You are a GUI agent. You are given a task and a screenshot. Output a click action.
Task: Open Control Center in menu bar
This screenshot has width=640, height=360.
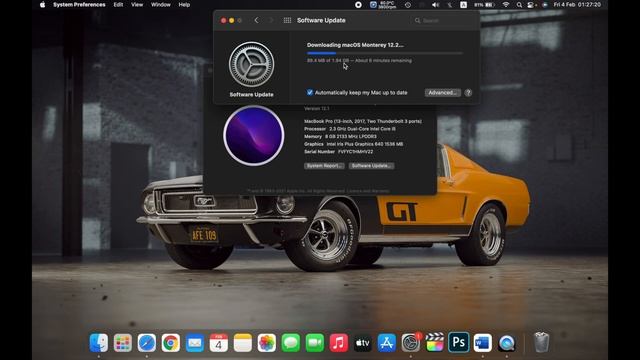click(x=532, y=4)
